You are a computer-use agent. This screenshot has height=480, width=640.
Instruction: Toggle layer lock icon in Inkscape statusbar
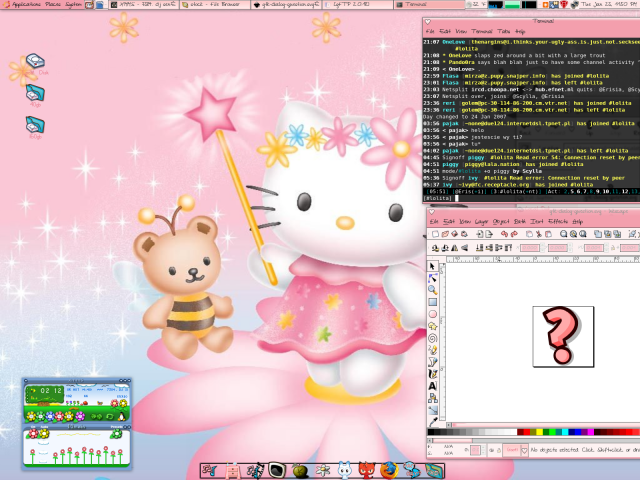[498, 450]
